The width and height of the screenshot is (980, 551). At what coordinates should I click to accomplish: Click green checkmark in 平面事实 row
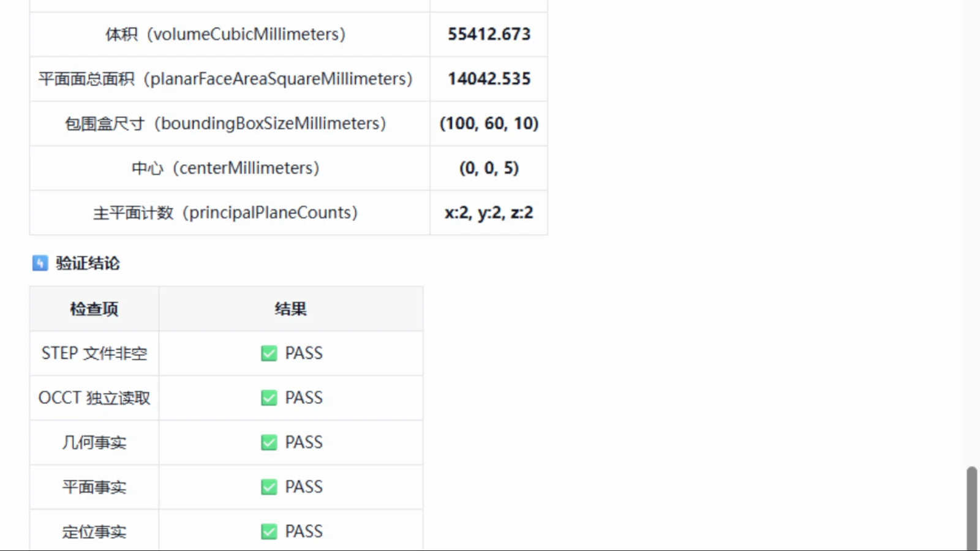click(269, 487)
